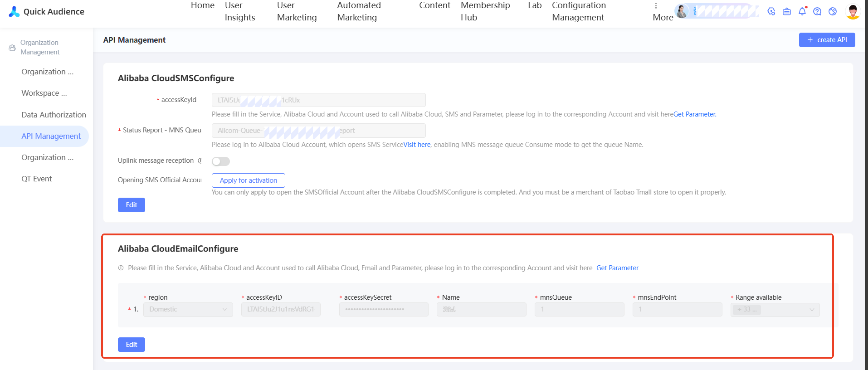Go to the Home tab
The image size is (868, 370).
click(203, 5)
